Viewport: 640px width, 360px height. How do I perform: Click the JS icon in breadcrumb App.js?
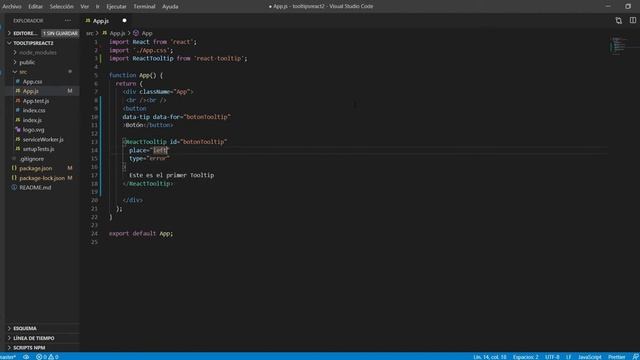104,33
